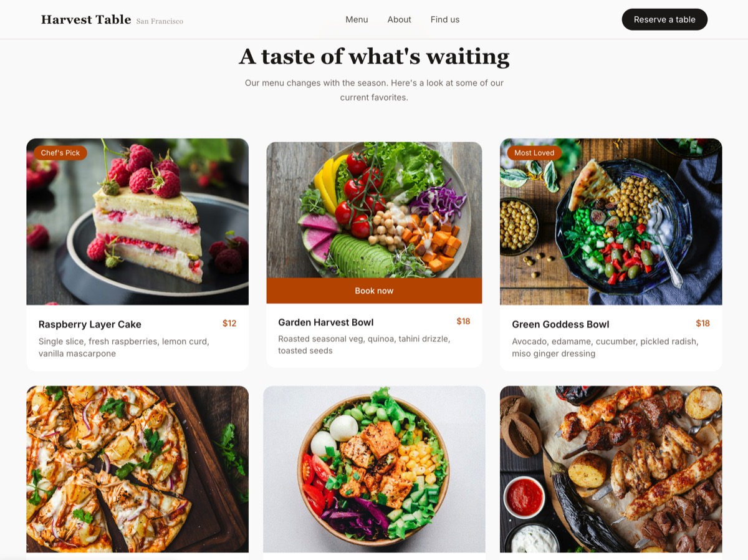This screenshot has width=748, height=560.
Task: Open the Find us link
Action: [444, 20]
